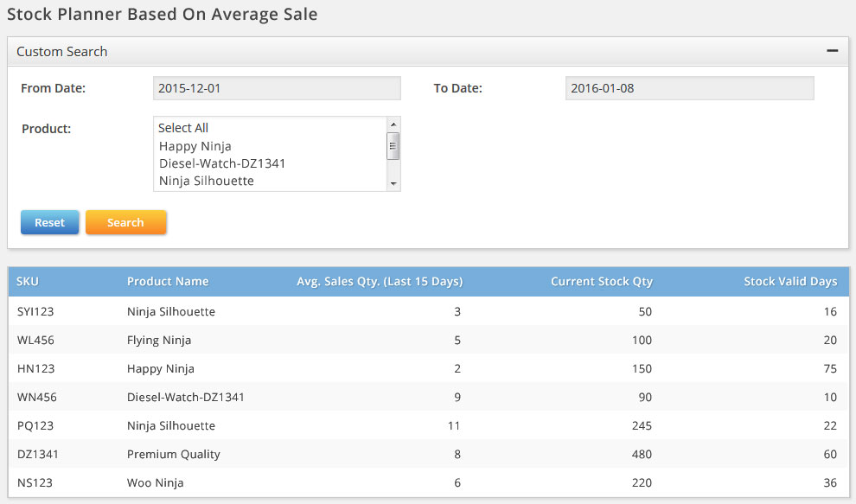Choose Select All in Product list
This screenshot has height=504, width=856.
pyautogui.click(x=183, y=128)
